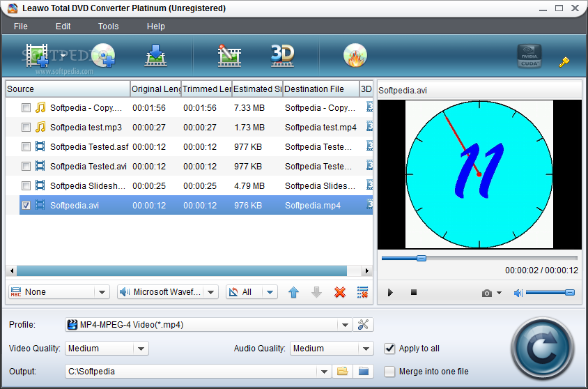Click the Add DVD disc icon

[x=103, y=56]
